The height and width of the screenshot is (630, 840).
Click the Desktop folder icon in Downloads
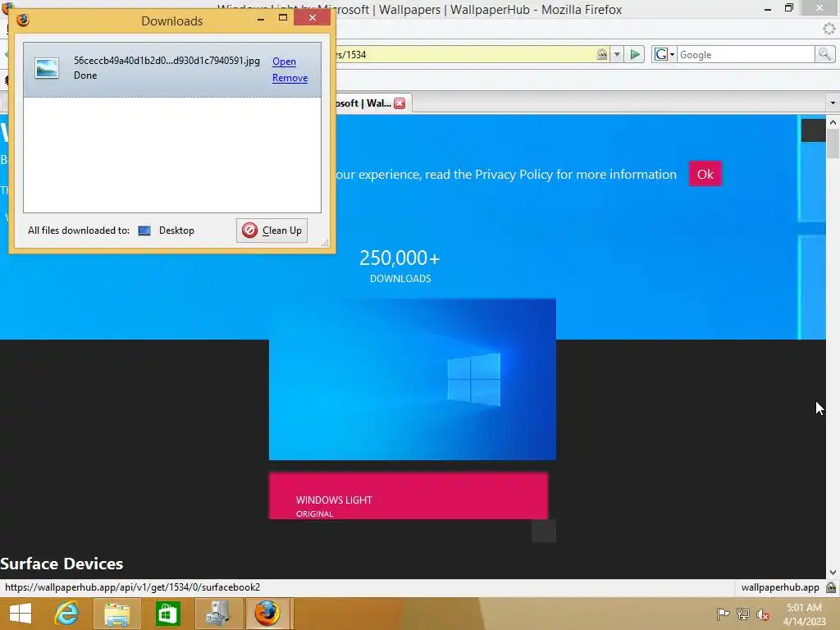point(144,231)
